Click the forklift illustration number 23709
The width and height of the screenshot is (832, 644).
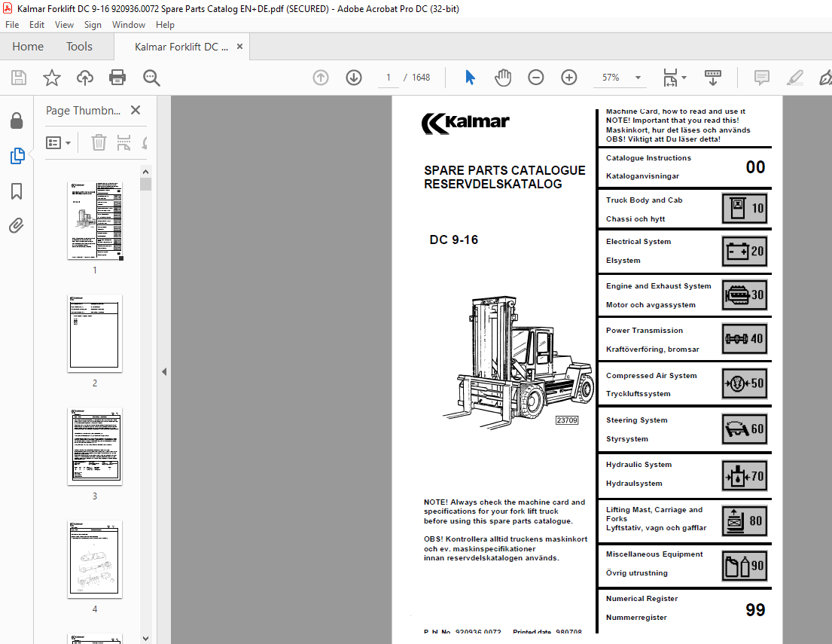point(567,420)
